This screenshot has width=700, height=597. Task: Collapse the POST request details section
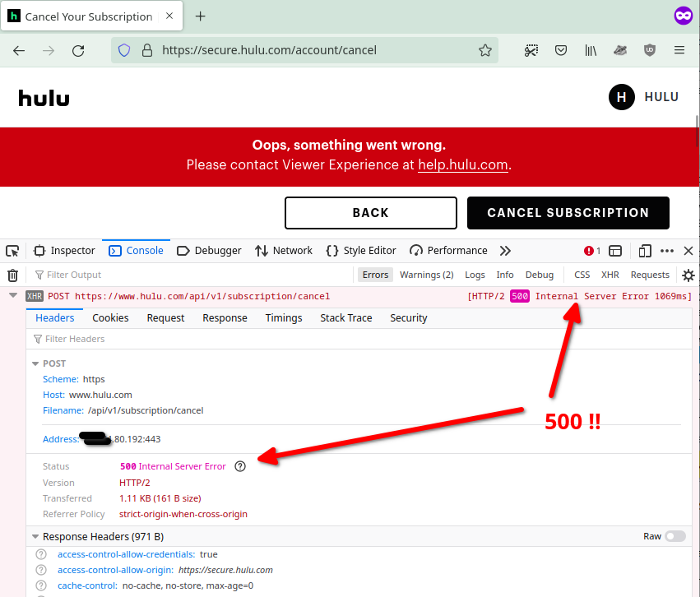tap(35, 363)
